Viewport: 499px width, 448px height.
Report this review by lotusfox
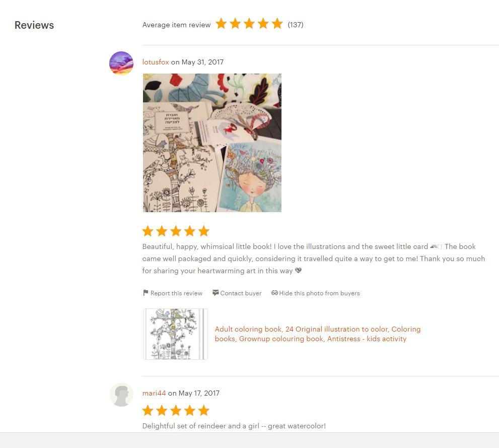click(176, 293)
